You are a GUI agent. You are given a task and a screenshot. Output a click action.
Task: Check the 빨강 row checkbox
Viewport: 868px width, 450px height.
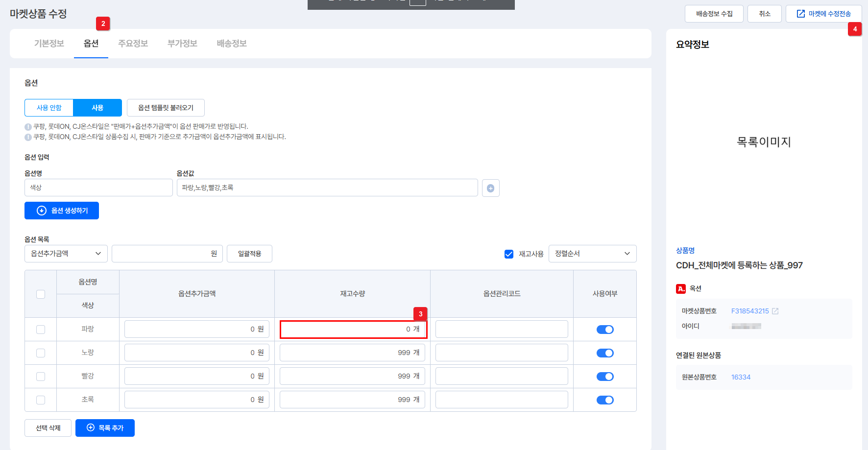point(41,377)
